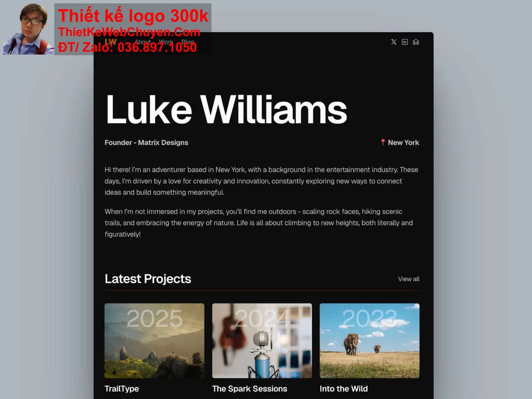This screenshot has width=532, height=399.
Task: Click the Luke Williams heading
Action: (226, 109)
